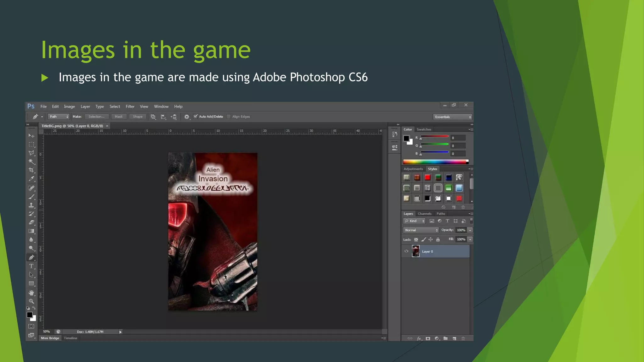Click the Mask make button
The width and height of the screenshot is (644, 362).
tap(119, 117)
